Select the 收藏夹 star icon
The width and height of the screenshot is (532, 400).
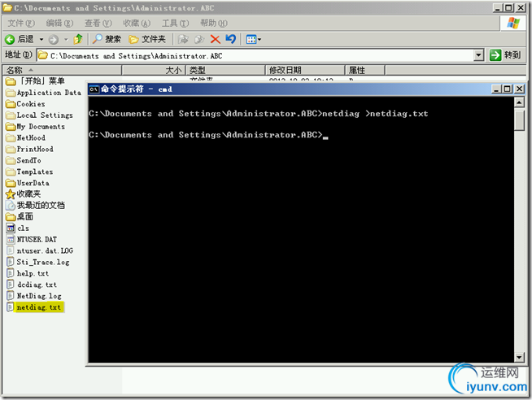[11, 194]
